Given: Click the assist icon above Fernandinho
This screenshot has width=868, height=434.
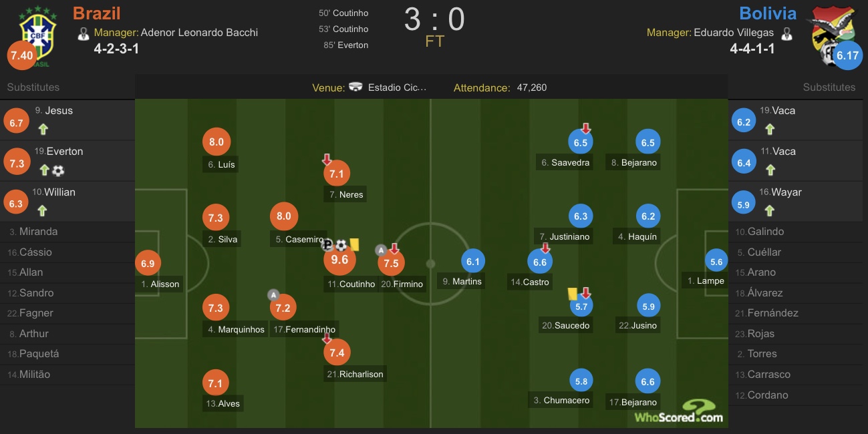Looking at the screenshot, I should point(273,294).
